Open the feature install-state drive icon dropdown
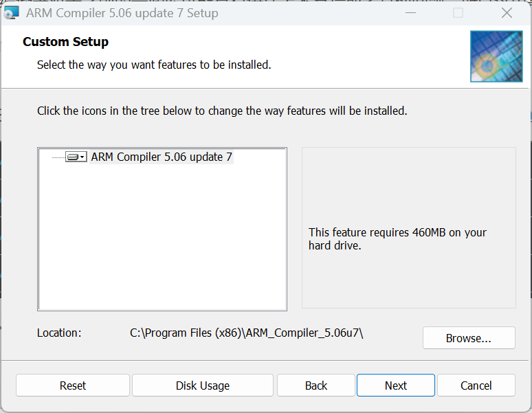This screenshot has height=413, width=532. click(x=76, y=157)
